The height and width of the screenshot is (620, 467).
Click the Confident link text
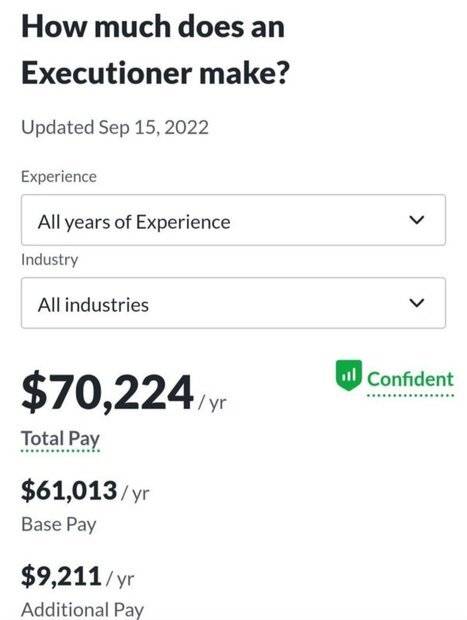tap(410, 379)
